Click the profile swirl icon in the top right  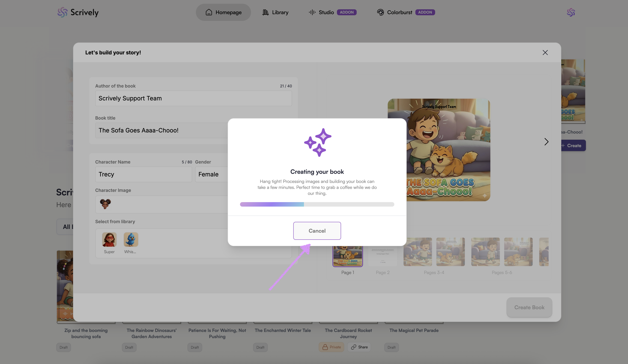[x=571, y=12]
